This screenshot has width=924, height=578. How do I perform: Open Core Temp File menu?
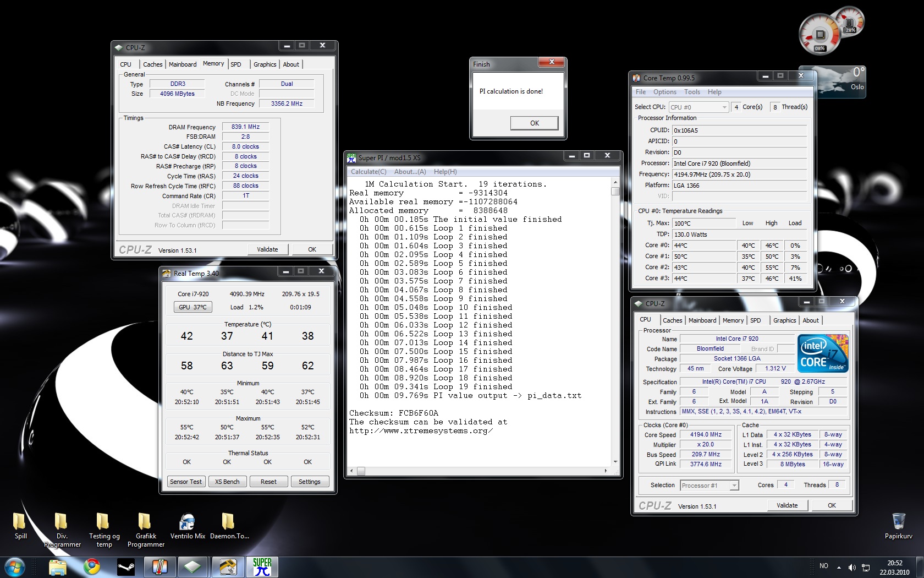pyautogui.click(x=641, y=92)
